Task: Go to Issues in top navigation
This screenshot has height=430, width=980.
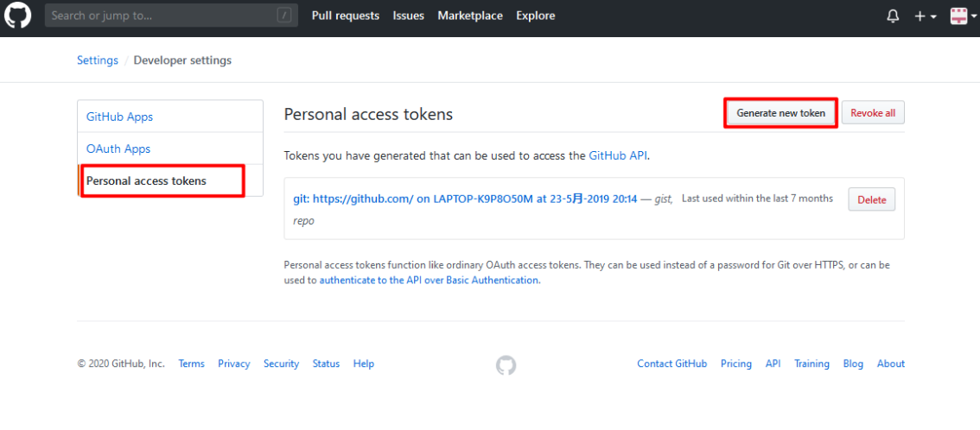Action: coord(408,16)
